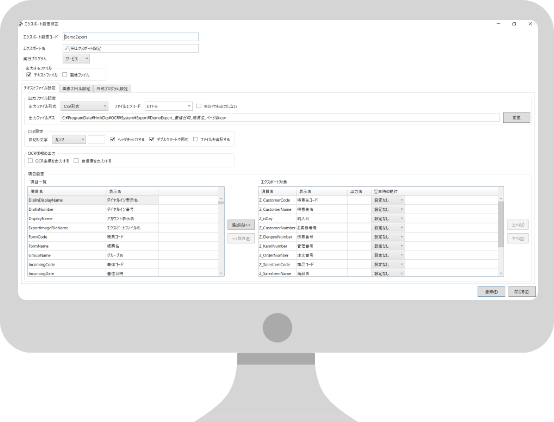Click the 閉じる (close) button at the bottom

[521, 292]
